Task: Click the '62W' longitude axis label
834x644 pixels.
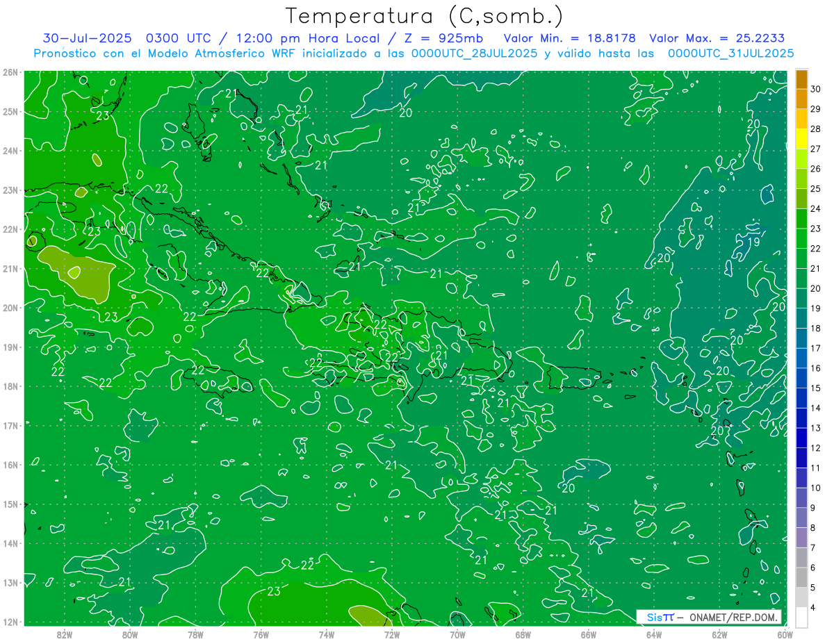Action: pyautogui.click(x=719, y=635)
